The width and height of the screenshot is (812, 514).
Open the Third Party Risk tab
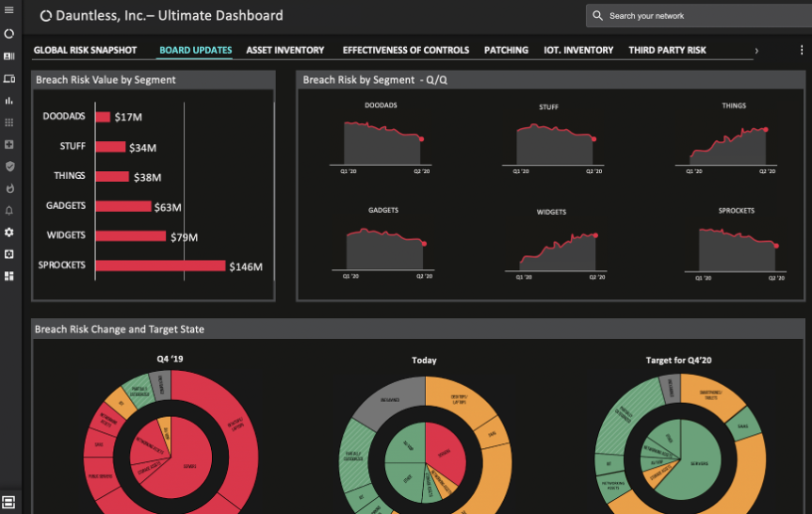(x=667, y=50)
